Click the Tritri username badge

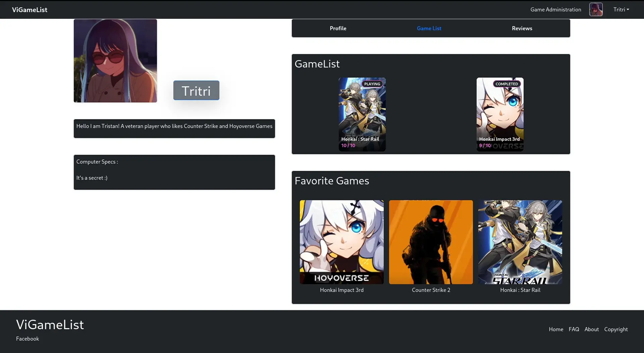tap(196, 90)
